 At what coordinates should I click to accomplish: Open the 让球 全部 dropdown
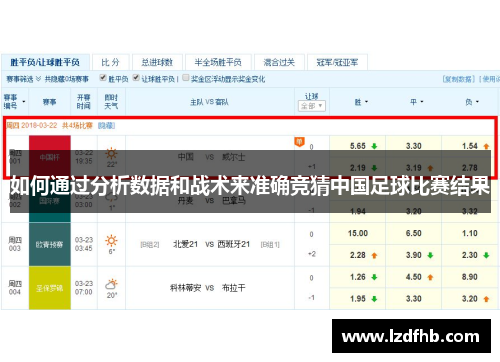[312, 106]
